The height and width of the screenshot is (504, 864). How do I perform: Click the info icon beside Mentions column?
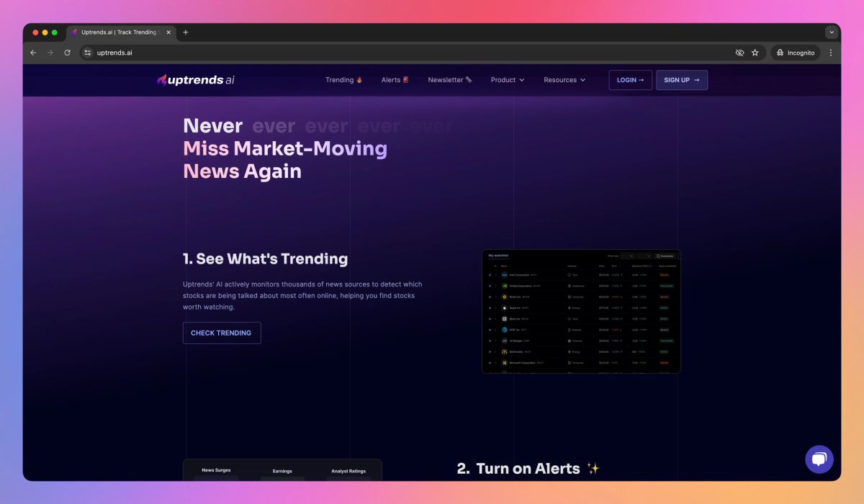coord(651,266)
